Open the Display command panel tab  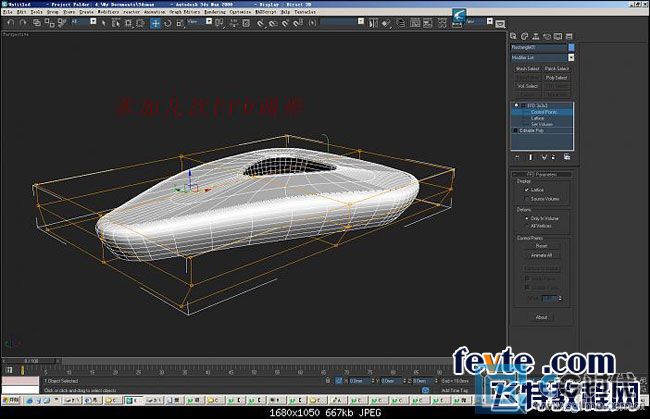coord(558,36)
